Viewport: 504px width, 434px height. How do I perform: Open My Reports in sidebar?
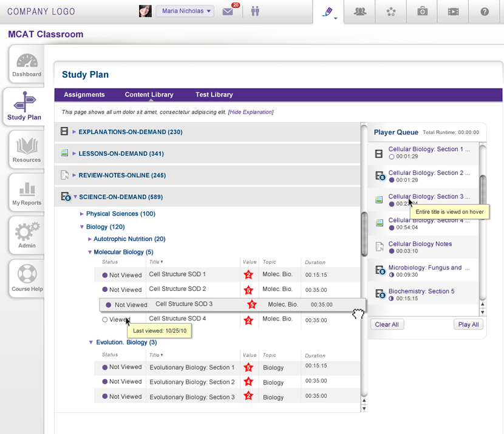tap(26, 195)
